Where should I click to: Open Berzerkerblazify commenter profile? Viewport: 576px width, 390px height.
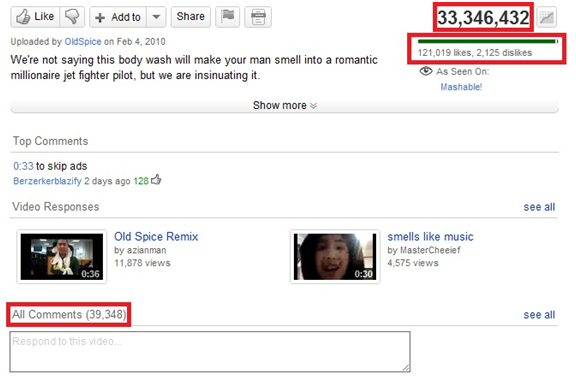(x=47, y=181)
